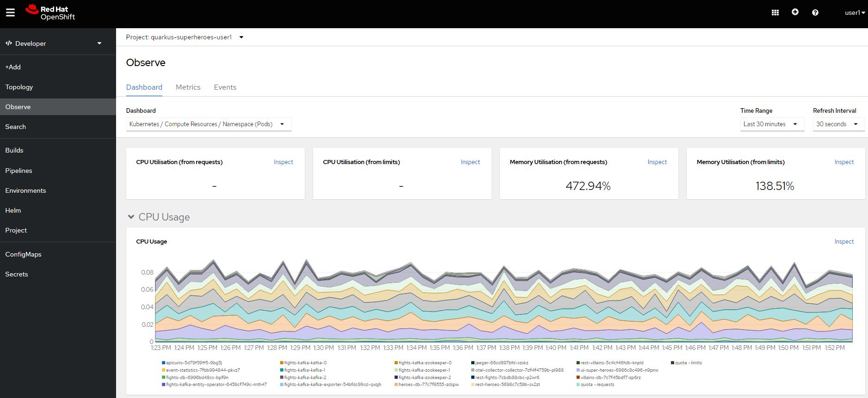Click Inspect link for CPU Usage chart
Viewport: 868px width, 398px height.
844,241
